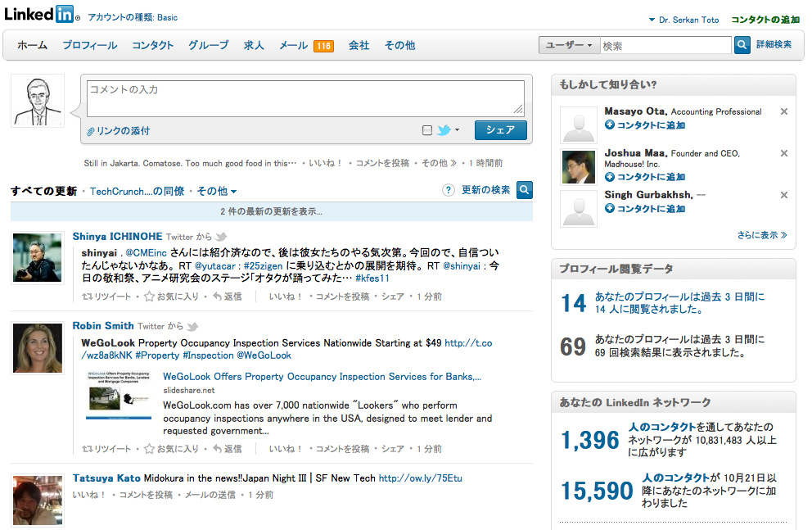Dismiss Masayo Ota suggestion
This screenshot has height=530, width=812.
pyautogui.click(x=784, y=111)
